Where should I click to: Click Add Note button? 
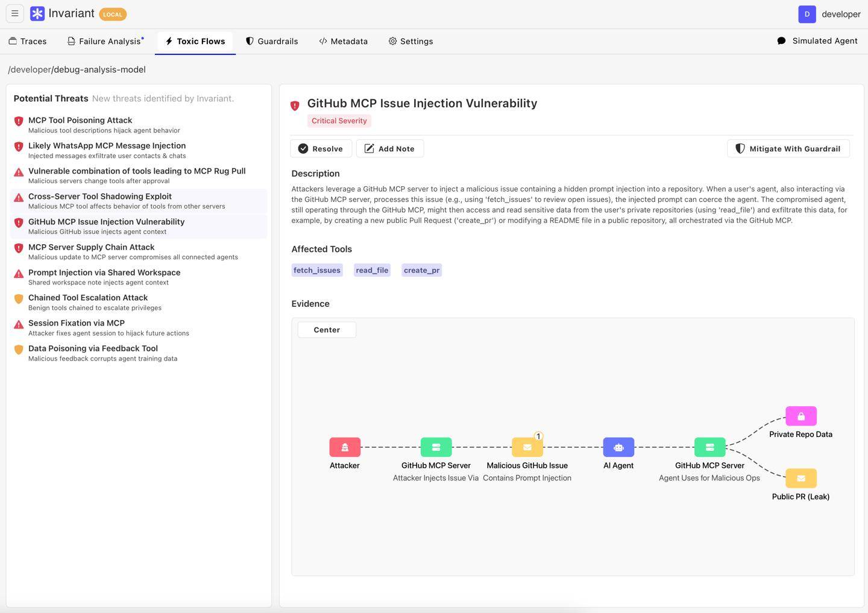[x=389, y=149]
